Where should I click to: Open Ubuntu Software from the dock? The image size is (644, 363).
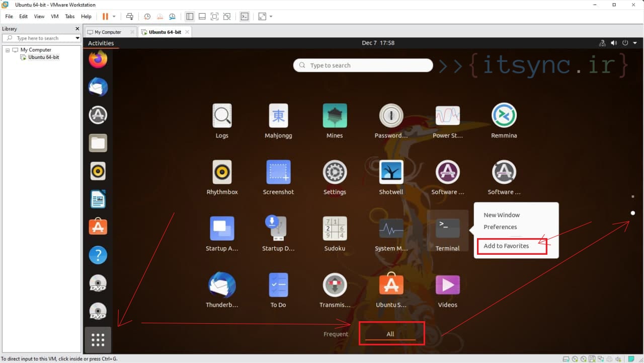(x=98, y=227)
